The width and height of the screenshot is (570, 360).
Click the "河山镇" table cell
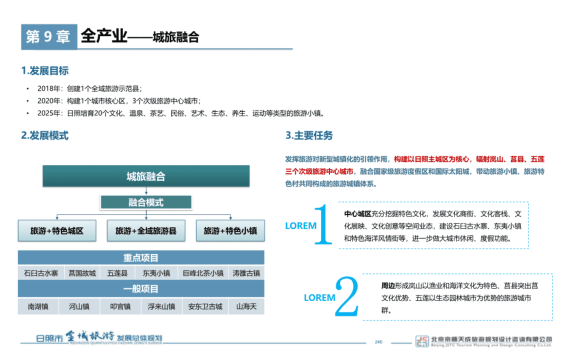coord(79,307)
